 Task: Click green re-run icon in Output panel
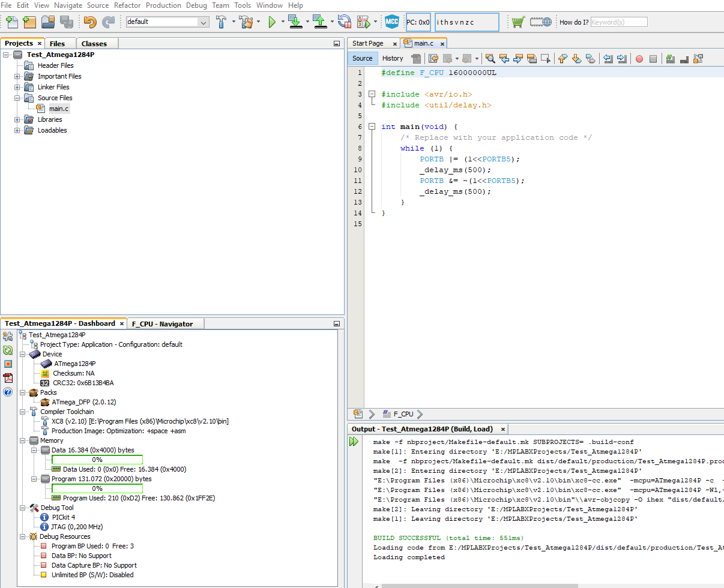click(x=354, y=442)
